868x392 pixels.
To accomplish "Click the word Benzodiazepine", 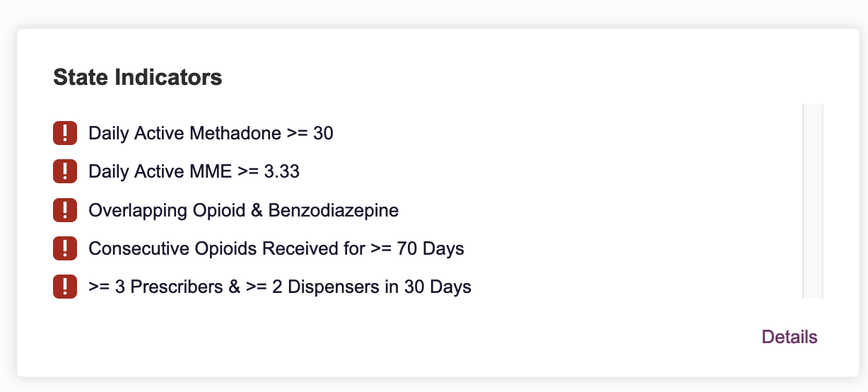I will pos(334,210).
